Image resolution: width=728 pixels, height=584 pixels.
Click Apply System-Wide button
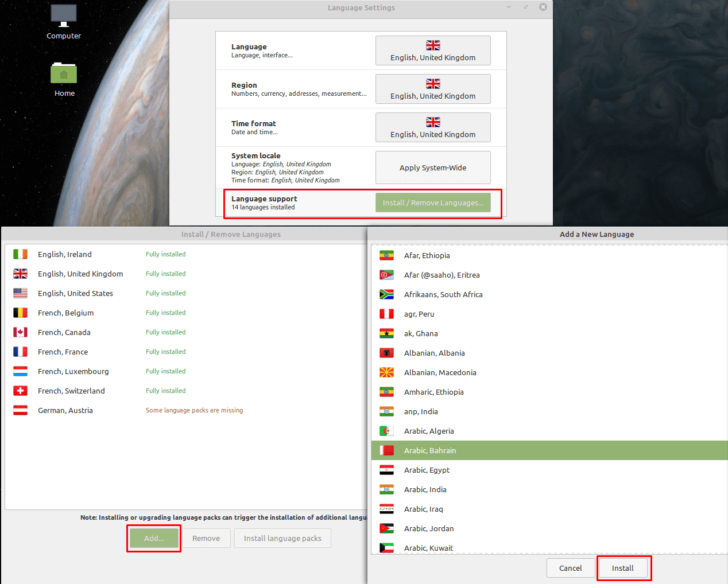(433, 168)
